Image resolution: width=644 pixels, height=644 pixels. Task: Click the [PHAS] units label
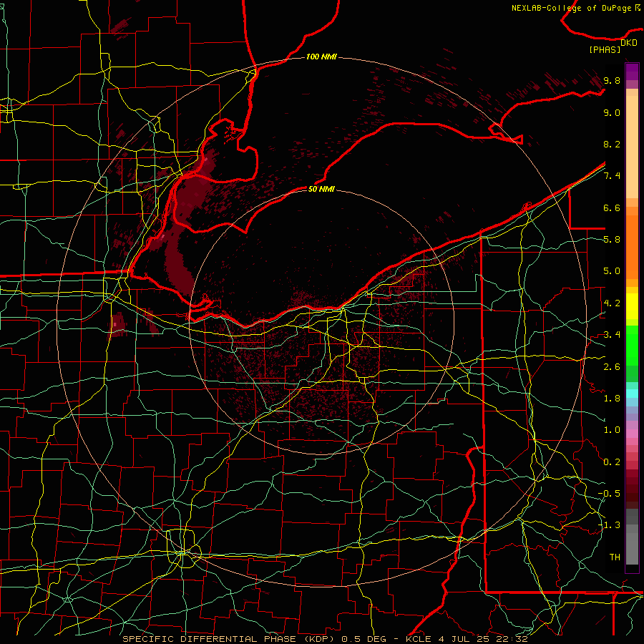tap(605, 49)
